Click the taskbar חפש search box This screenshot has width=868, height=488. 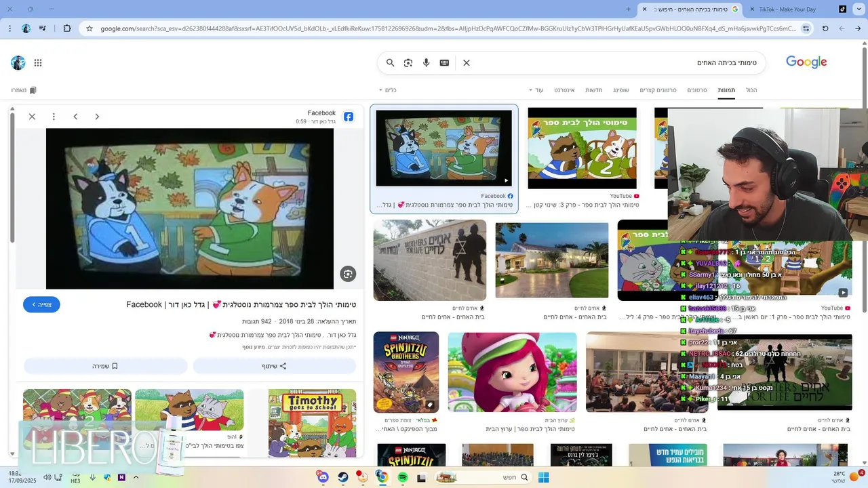[483, 477]
